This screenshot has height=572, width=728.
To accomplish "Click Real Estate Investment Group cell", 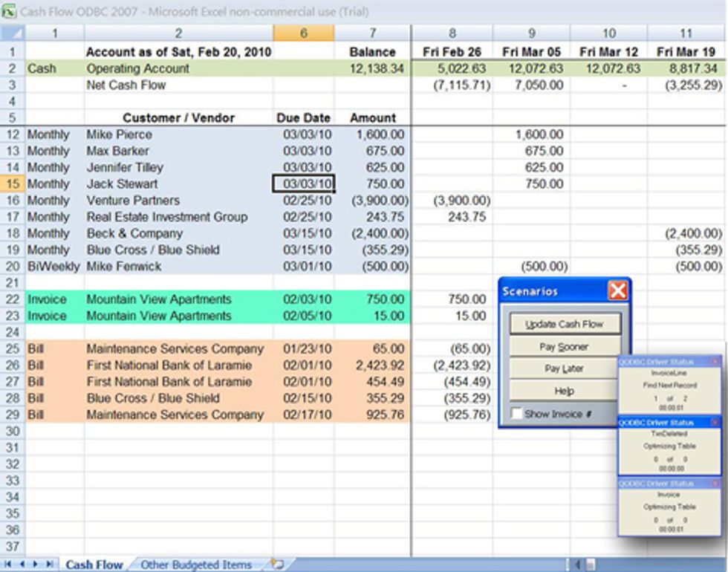I will point(179,217).
